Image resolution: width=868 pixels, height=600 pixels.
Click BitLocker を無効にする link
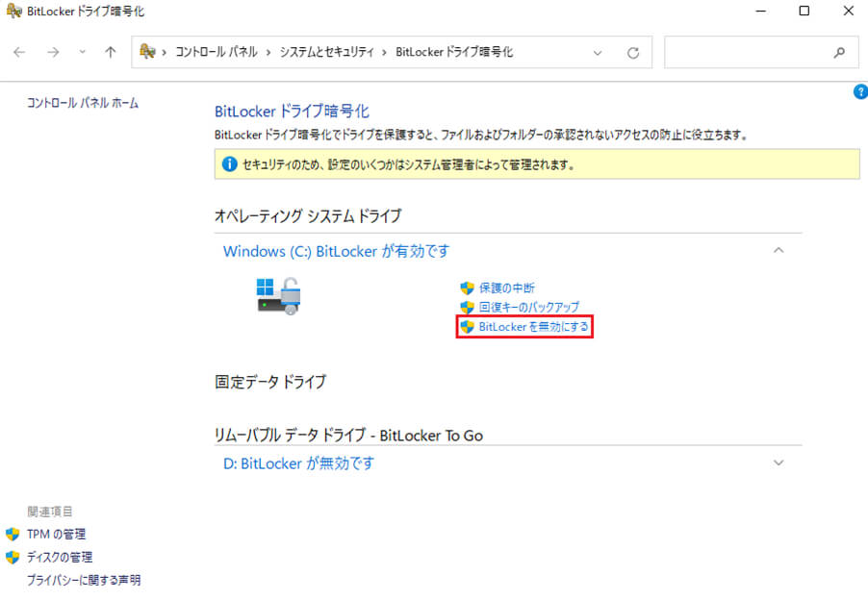pyautogui.click(x=533, y=327)
